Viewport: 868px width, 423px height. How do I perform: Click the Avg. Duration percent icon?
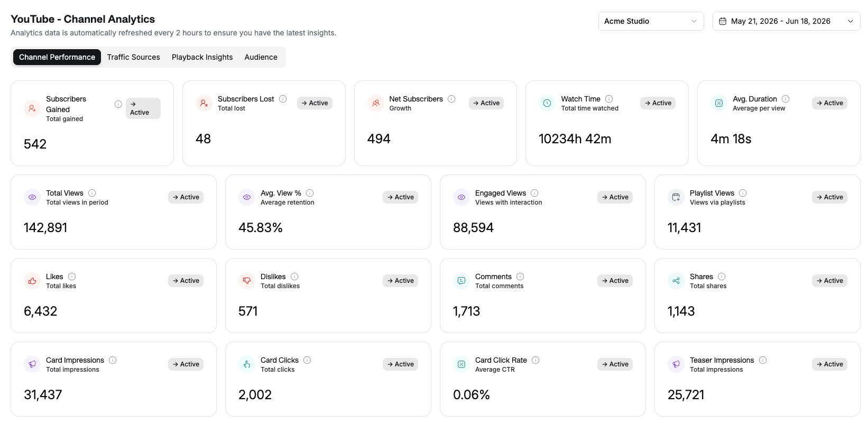coord(719,103)
